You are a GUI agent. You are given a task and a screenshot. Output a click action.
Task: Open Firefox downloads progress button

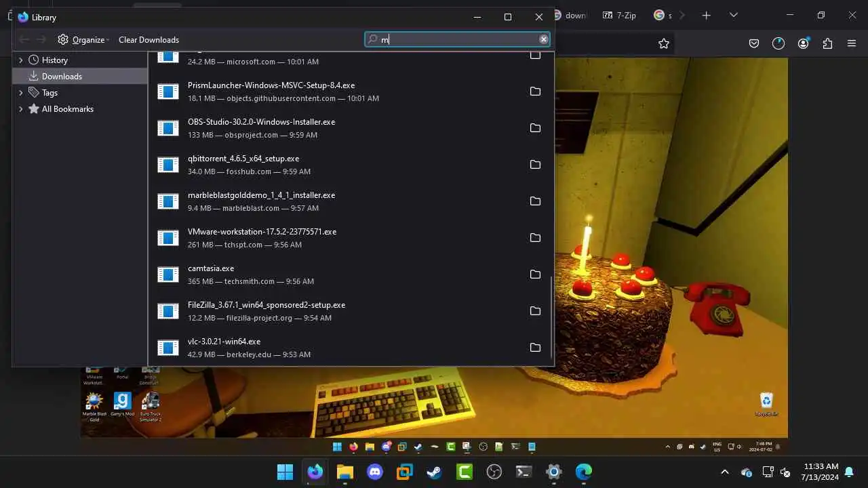pyautogui.click(x=778, y=43)
